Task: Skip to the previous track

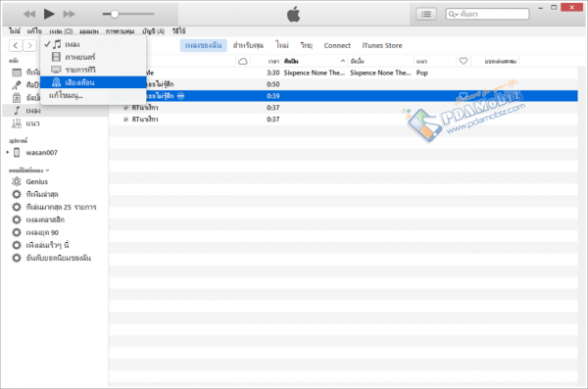Action: (x=28, y=15)
